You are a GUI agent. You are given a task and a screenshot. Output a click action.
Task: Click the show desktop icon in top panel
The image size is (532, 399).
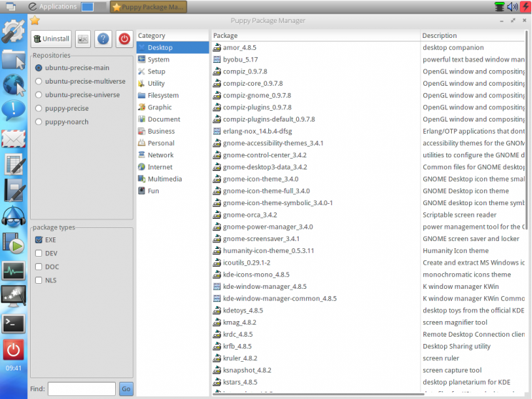[11, 6]
